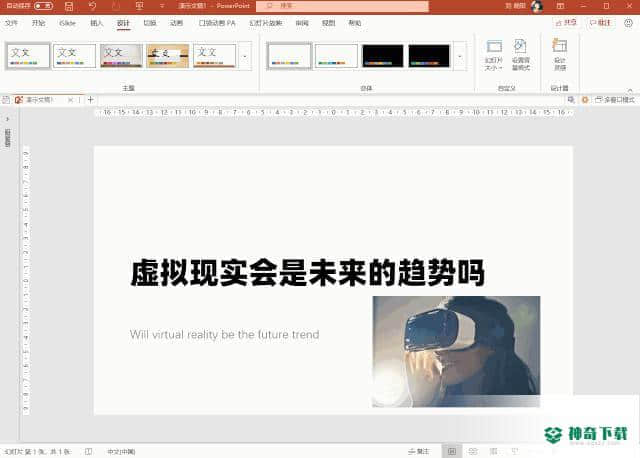Switch to the 审阅 (Review) tab
The height and width of the screenshot is (458, 640).
click(302, 23)
